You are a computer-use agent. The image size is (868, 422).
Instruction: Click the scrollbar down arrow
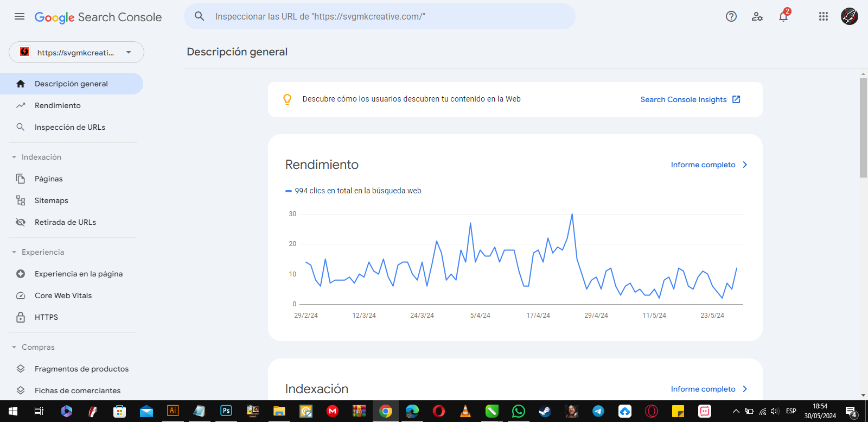click(864, 395)
